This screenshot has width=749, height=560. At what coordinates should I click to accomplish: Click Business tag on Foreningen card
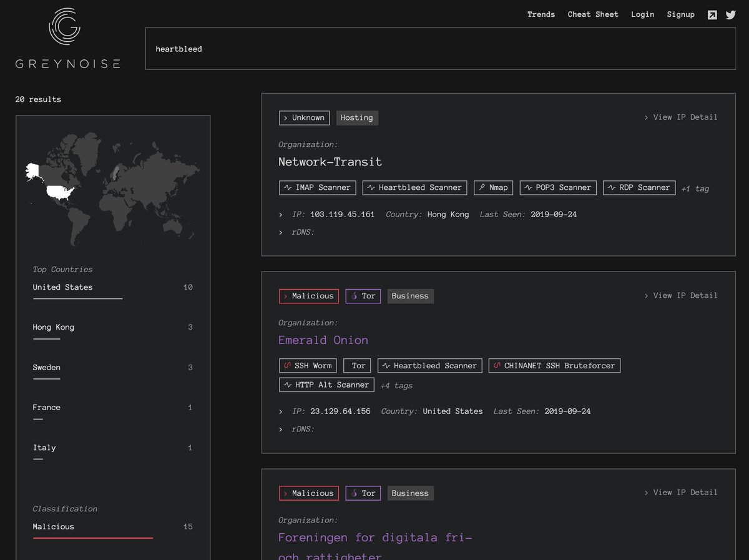[x=410, y=493]
